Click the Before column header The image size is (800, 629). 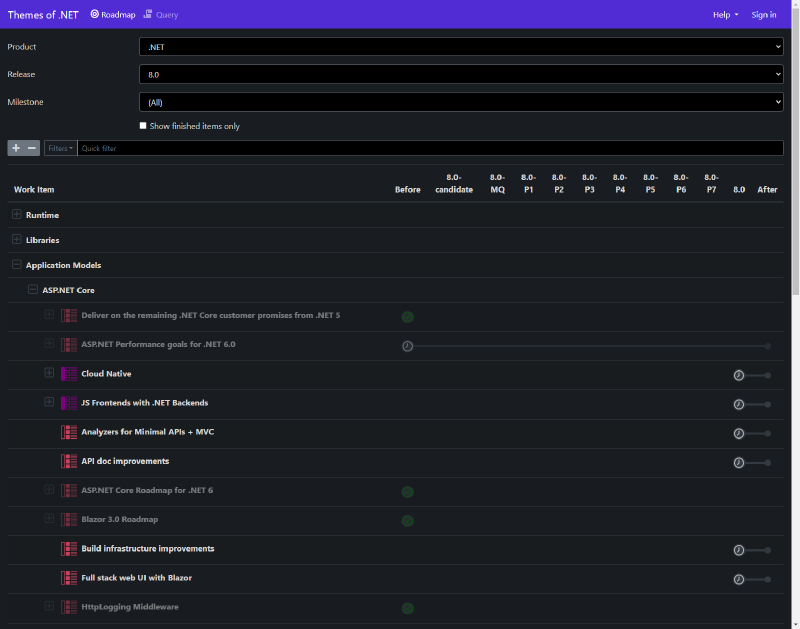tap(407, 189)
